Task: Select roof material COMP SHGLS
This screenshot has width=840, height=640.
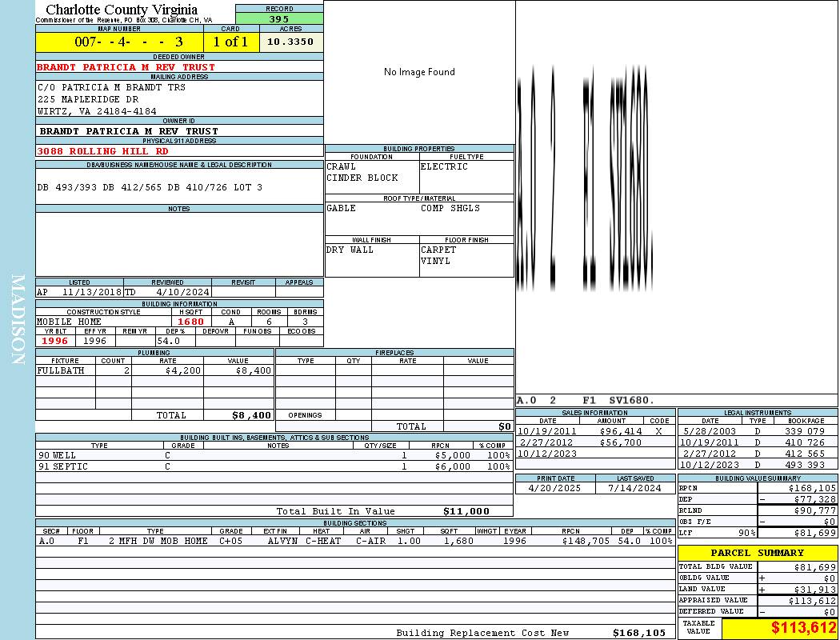Action: coord(450,208)
